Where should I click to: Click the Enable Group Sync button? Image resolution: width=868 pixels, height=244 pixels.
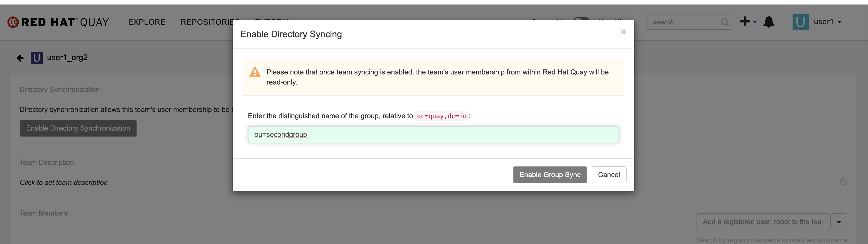click(x=550, y=175)
